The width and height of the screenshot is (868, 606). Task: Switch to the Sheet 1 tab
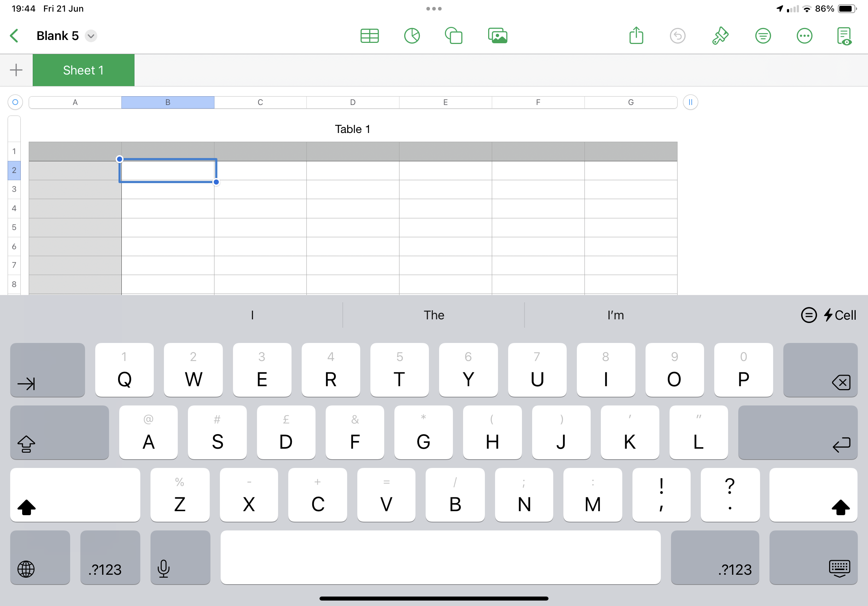coord(84,70)
